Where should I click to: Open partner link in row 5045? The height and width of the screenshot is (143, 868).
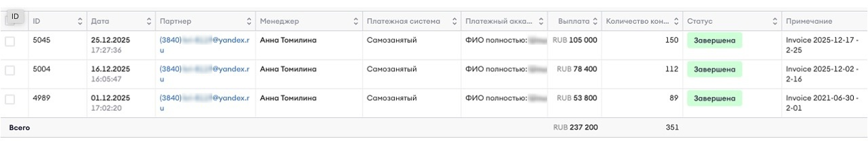(x=204, y=45)
